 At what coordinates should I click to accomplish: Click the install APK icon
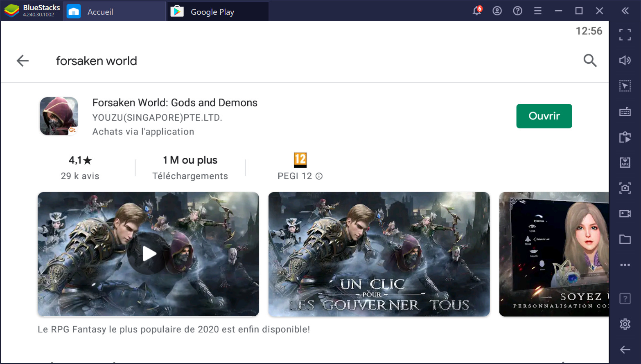point(625,162)
